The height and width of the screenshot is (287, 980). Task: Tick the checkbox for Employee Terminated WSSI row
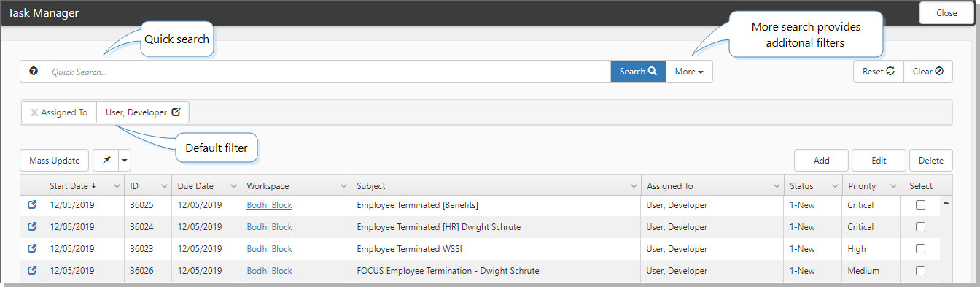click(x=920, y=249)
